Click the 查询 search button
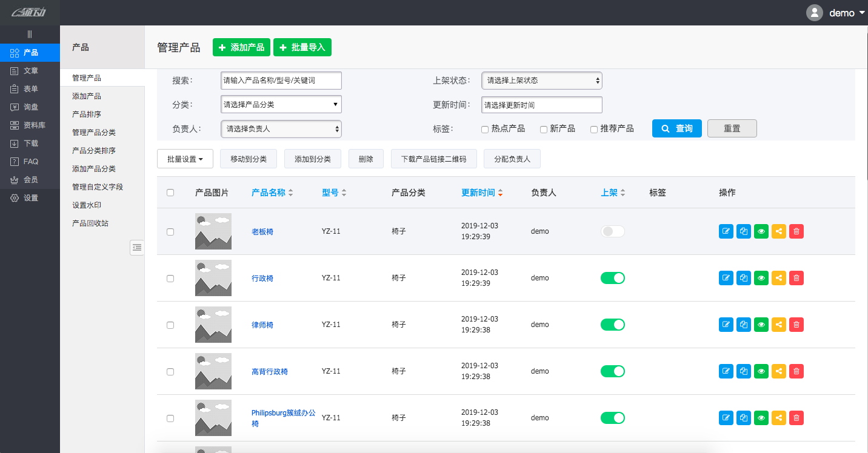The width and height of the screenshot is (868, 453). (x=676, y=128)
